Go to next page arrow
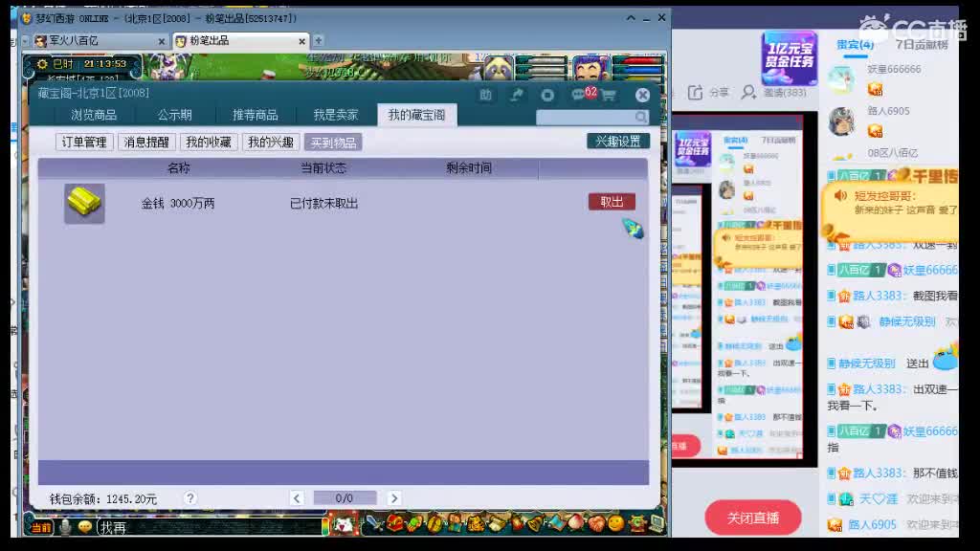Image resolution: width=980 pixels, height=551 pixels. [393, 497]
